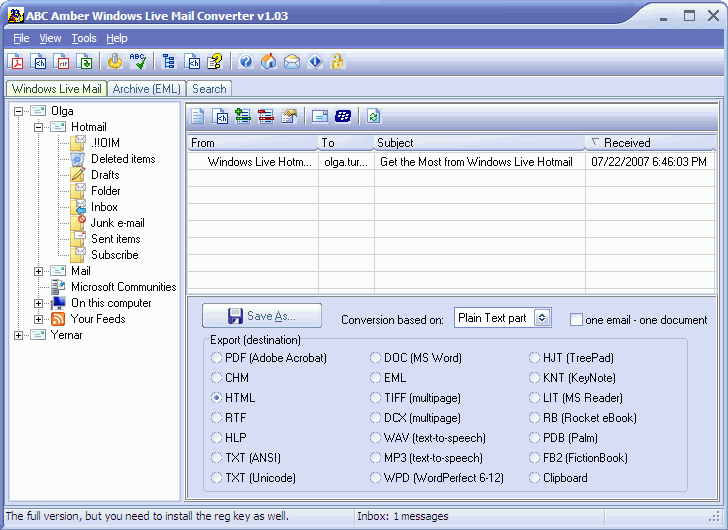Click the gold joystick options icon
728x530 pixels.
tap(115, 61)
